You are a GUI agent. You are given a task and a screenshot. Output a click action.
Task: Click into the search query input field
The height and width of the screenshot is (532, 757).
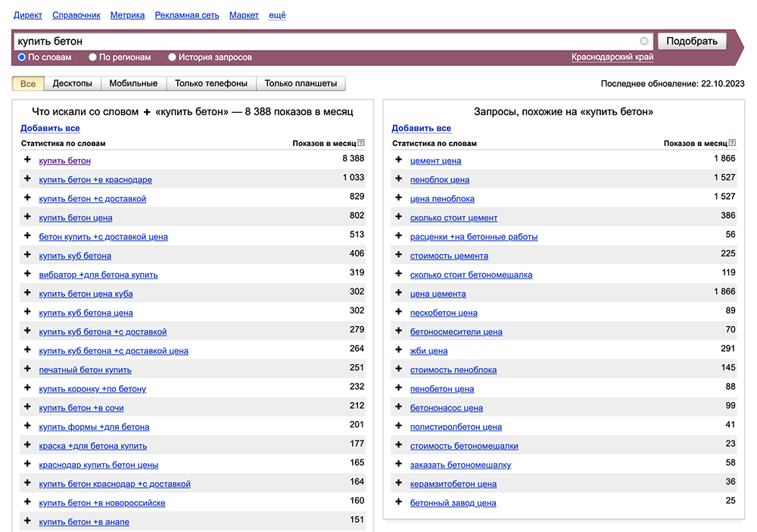click(326, 41)
